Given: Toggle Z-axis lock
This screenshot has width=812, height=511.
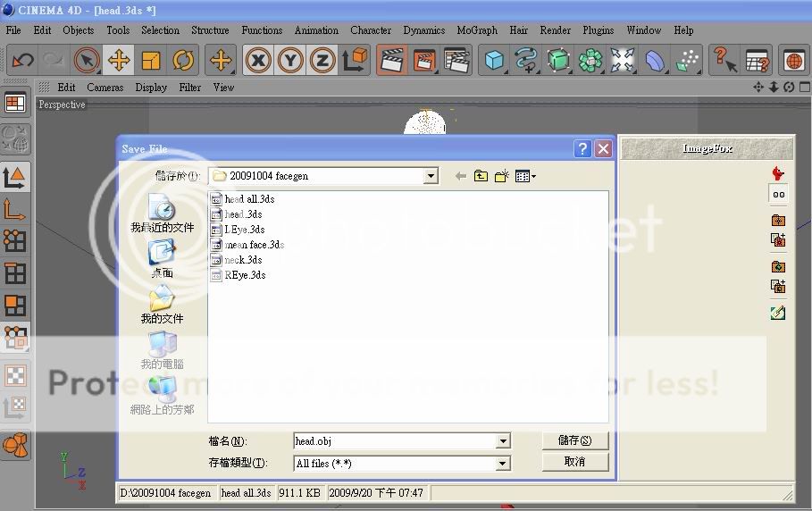Looking at the screenshot, I should tap(322, 61).
